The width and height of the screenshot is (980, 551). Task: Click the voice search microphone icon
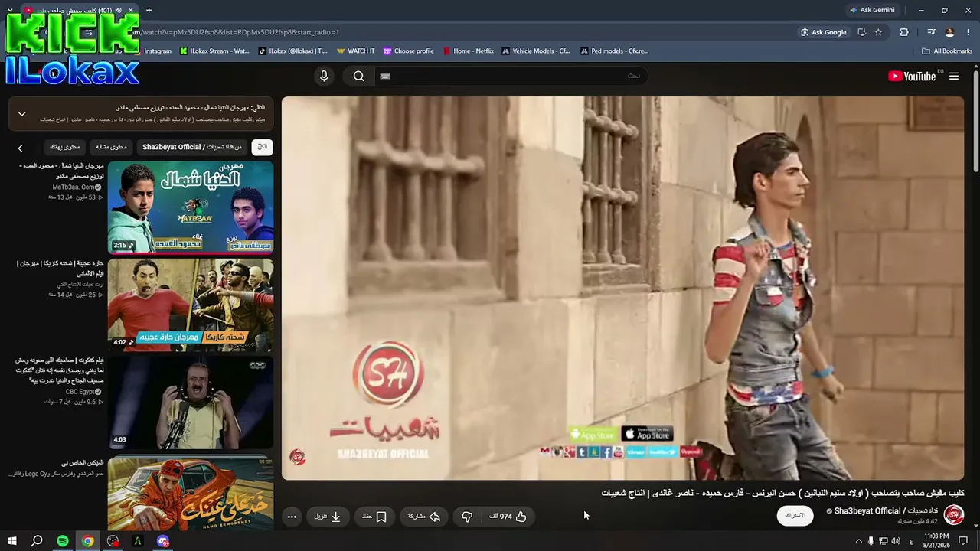click(324, 76)
